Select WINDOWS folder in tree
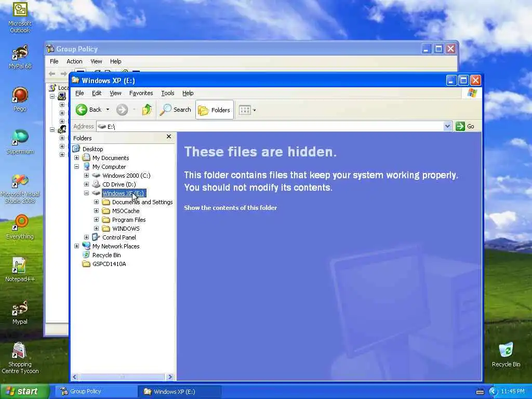This screenshot has width=532, height=399. (126, 229)
